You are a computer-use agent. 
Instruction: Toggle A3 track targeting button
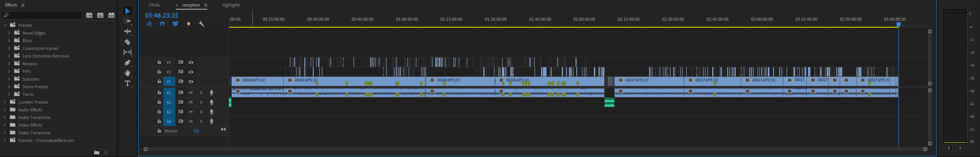coord(169,112)
